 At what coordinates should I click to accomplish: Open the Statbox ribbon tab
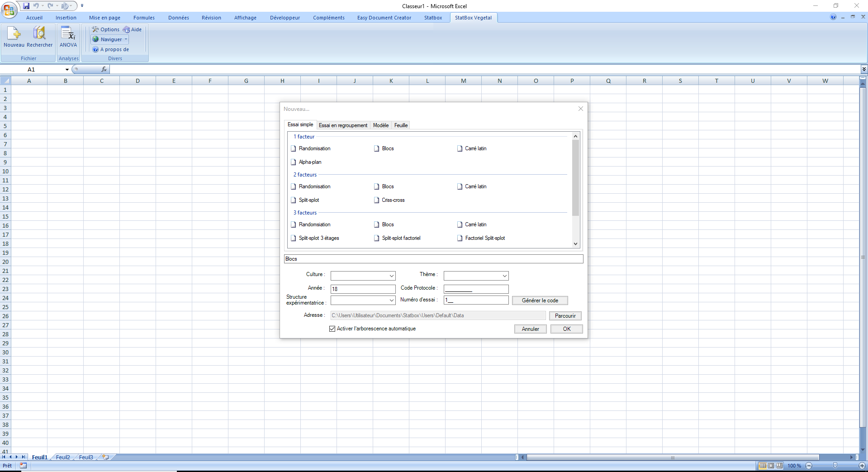pyautogui.click(x=433, y=18)
